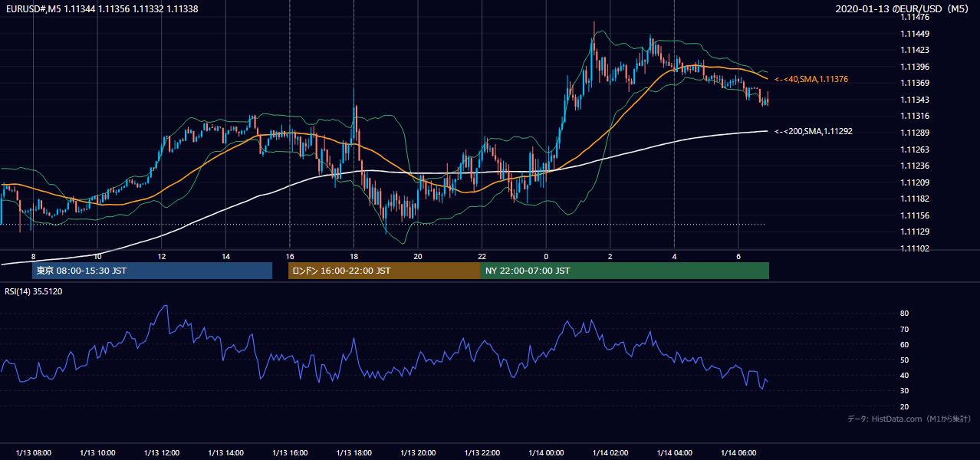Click the 1/14 06:00 time label
This screenshot has width=980, height=460.
click(738, 453)
